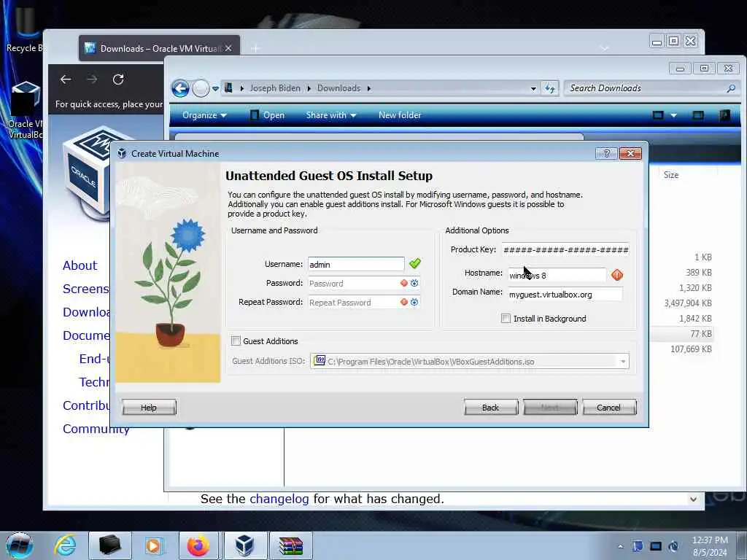Screen dimensions: 747x560
Task: Open a new browser tab
Action: point(256,48)
